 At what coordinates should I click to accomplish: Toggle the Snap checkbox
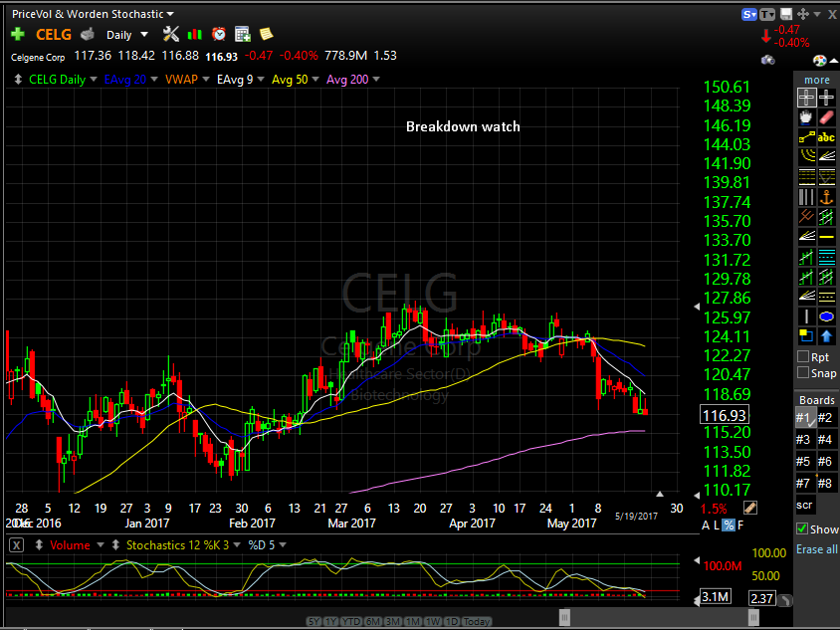click(802, 373)
